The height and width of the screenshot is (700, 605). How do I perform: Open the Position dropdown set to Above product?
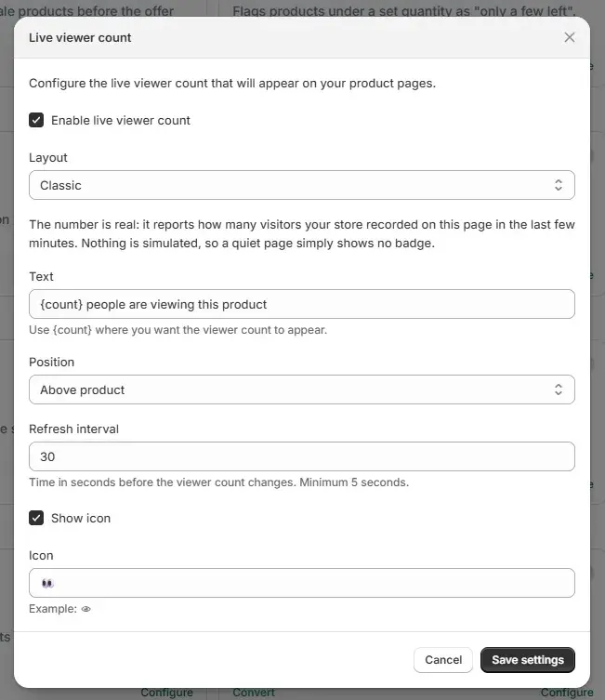(302, 390)
